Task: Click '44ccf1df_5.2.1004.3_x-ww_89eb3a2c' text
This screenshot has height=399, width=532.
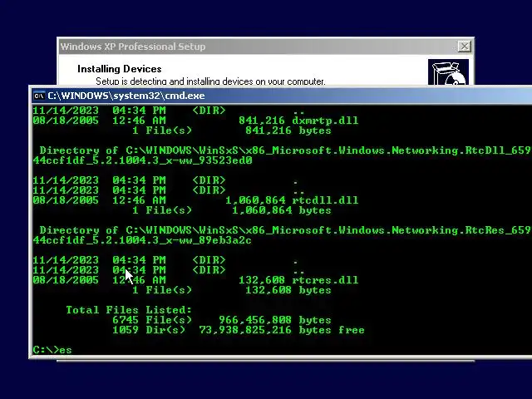Action: (142, 240)
